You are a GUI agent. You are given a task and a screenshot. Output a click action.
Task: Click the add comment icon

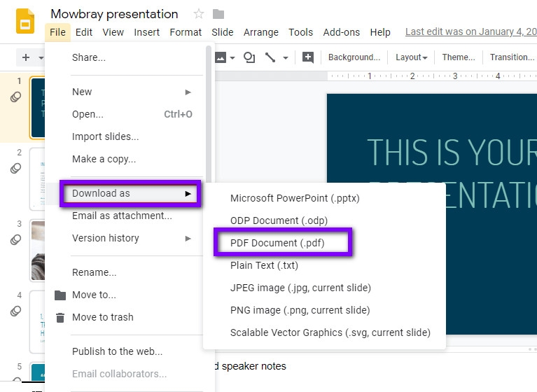point(308,57)
